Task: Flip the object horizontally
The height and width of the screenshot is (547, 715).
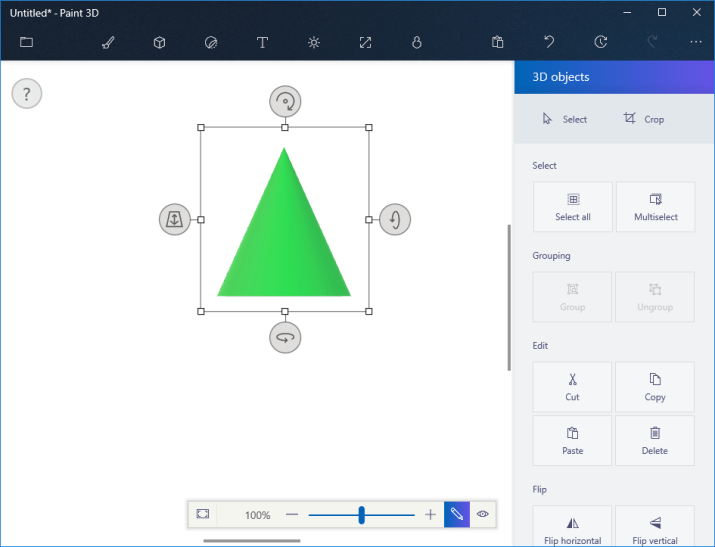Action: tap(572, 526)
